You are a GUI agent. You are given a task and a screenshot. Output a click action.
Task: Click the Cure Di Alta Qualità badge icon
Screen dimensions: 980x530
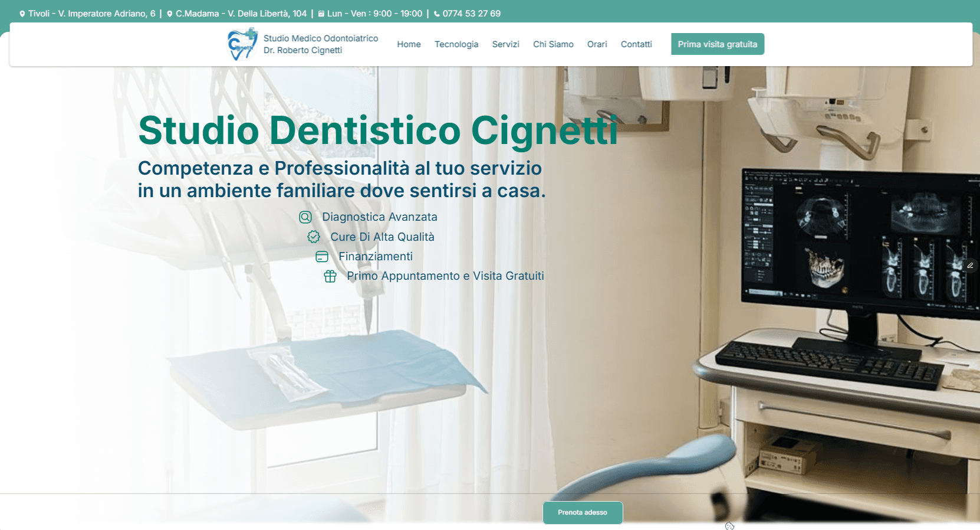coord(314,237)
